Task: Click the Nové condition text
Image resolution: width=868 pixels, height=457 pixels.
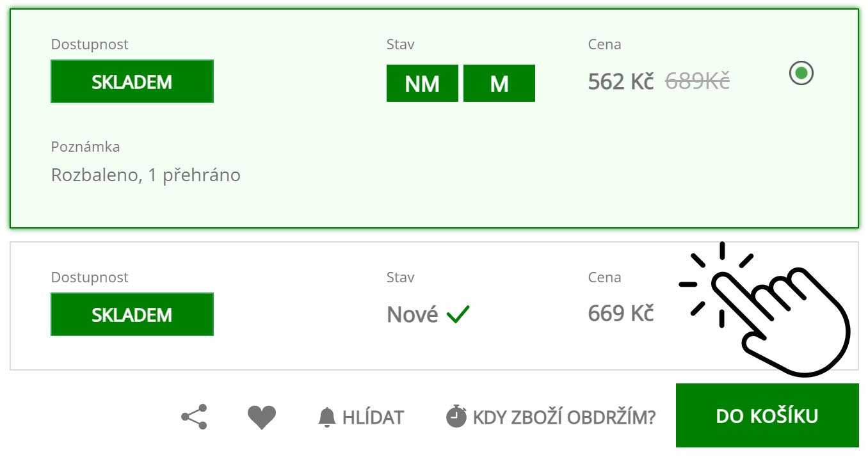Action: pos(412,314)
